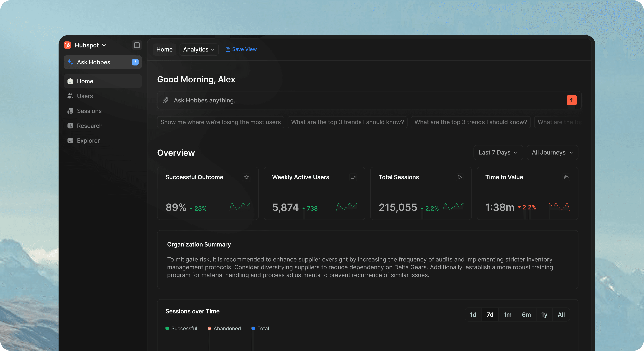Collapse the sidebar panel icon

click(x=137, y=45)
